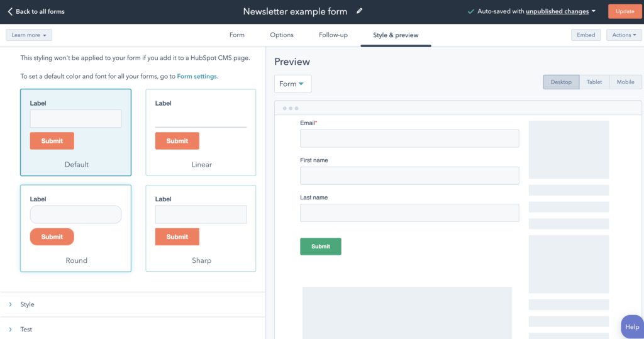Image resolution: width=644 pixels, height=339 pixels.
Task: Switch preview to Desktop view
Action: (x=561, y=82)
